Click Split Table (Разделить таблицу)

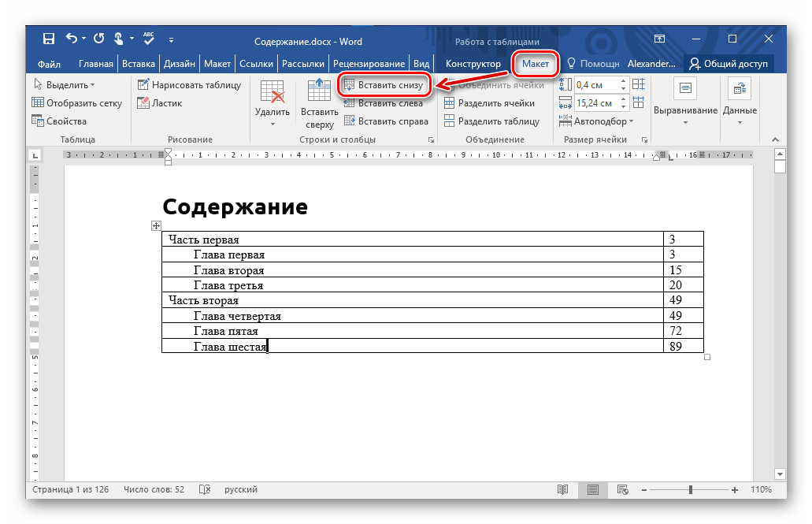point(491,121)
